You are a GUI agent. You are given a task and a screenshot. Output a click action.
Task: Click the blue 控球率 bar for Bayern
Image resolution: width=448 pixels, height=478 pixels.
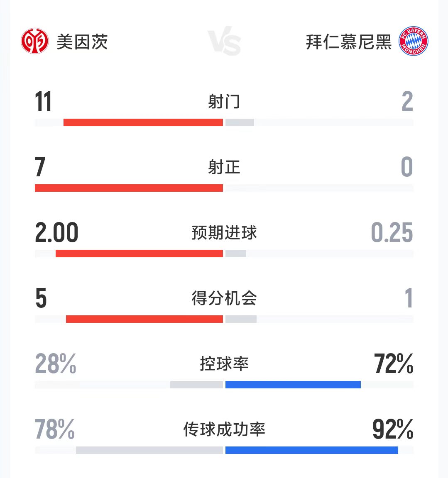pos(293,385)
